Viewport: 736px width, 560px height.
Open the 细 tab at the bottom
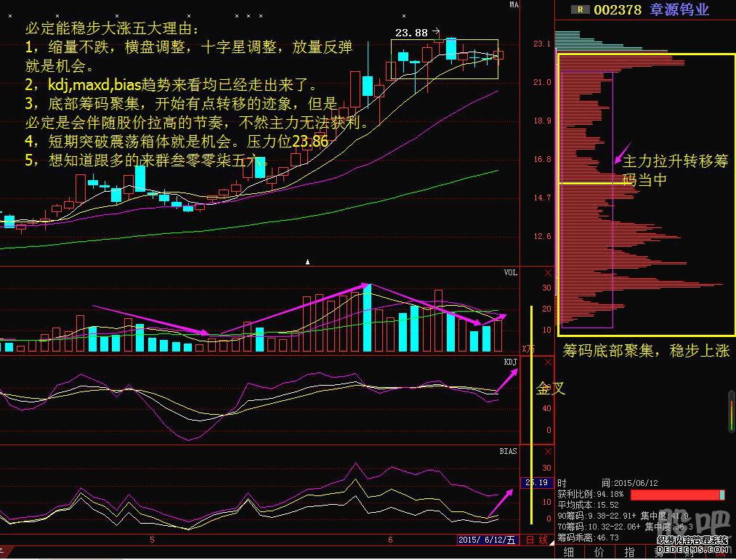568,553
